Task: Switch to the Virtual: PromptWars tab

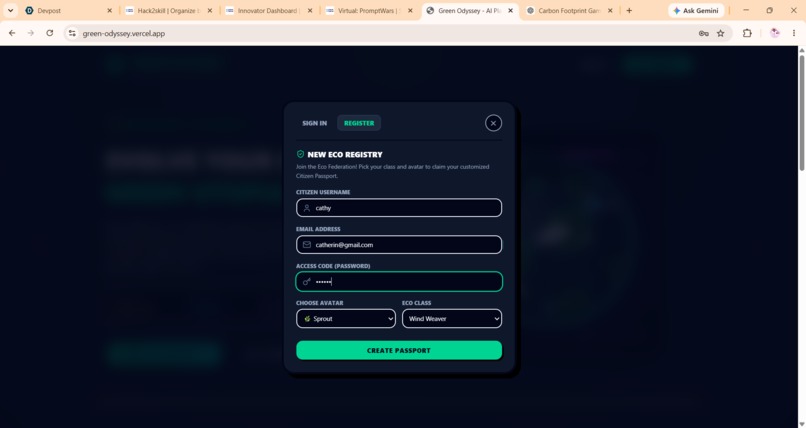Action: pyautogui.click(x=368, y=11)
